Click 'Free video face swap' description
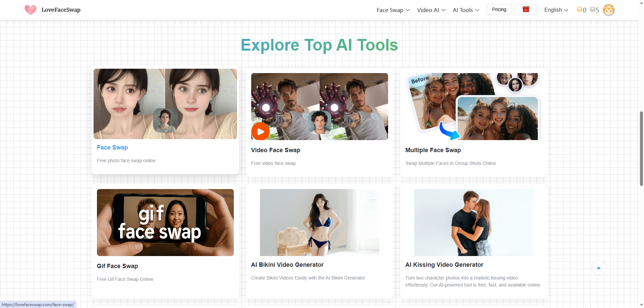Image resolution: width=644 pixels, height=308 pixels. 273,163
